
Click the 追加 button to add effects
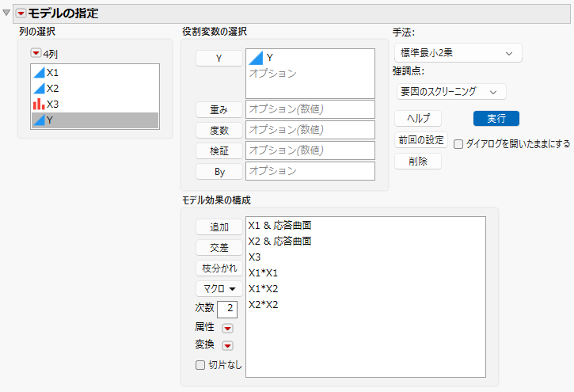(x=219, y=227)
